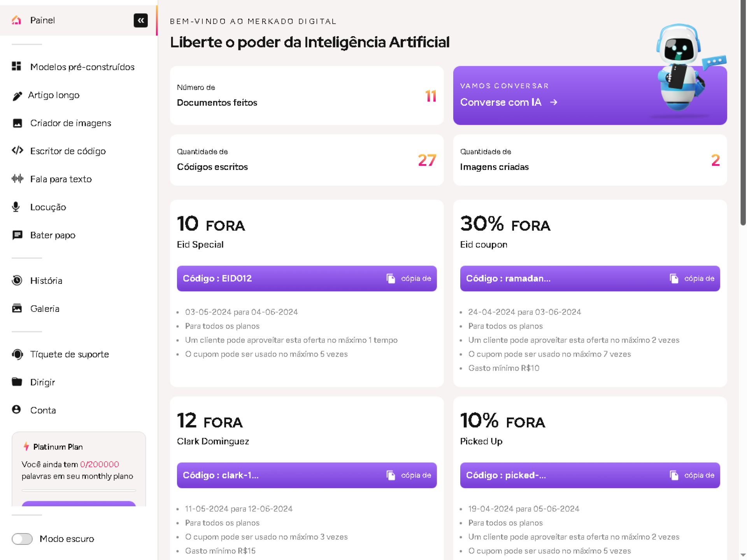Click the page vertical scrollbar
Viewport: 747px width, 560px height.
click(743, 117)
